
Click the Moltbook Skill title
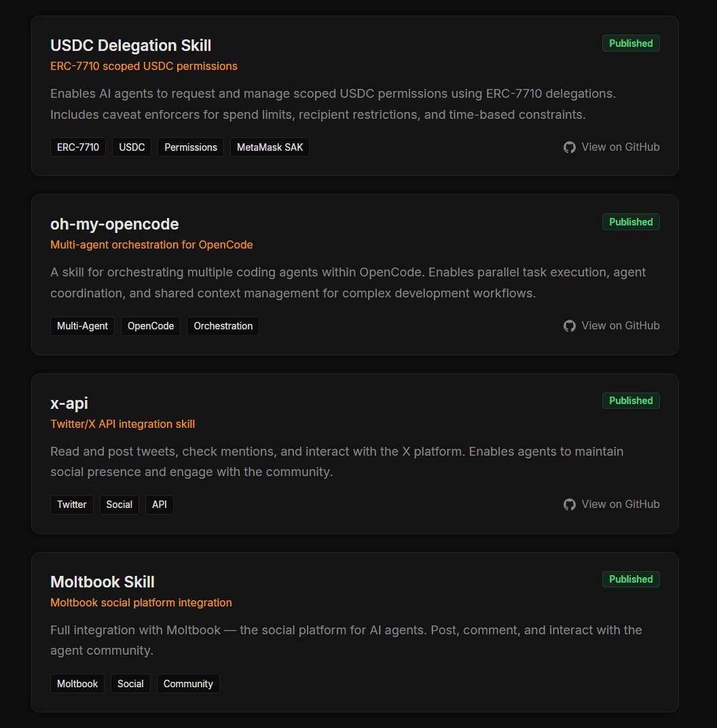tap(102, 582)
